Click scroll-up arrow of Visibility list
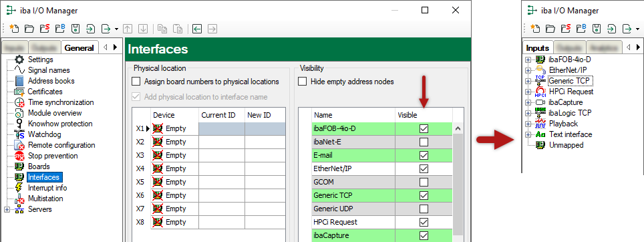This screenshot has height=242, width=644. pyautogui.click(x=458, y=128)
